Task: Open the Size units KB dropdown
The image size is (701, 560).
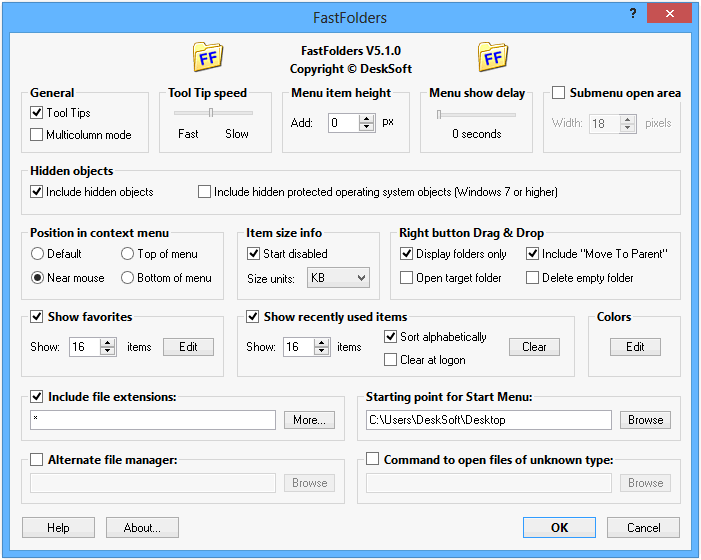Action: [338, 278]
